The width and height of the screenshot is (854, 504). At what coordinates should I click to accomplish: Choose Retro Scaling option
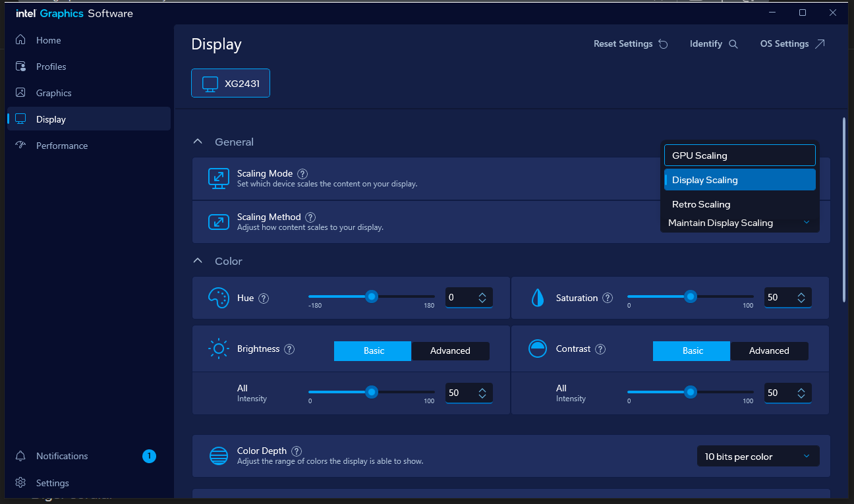click(x=740, y=204)
